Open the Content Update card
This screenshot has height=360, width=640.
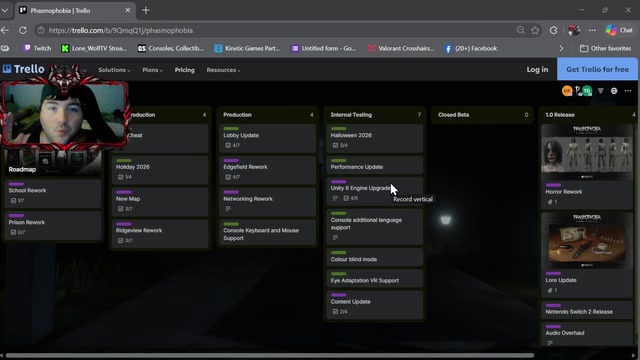tap(375, 305)
